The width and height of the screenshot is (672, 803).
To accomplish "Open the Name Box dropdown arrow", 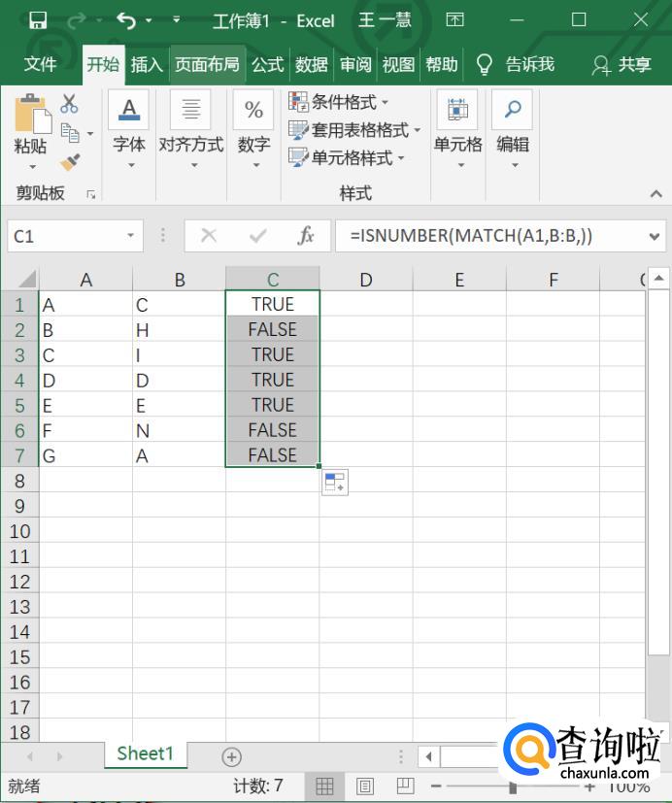I will [131, 236].
